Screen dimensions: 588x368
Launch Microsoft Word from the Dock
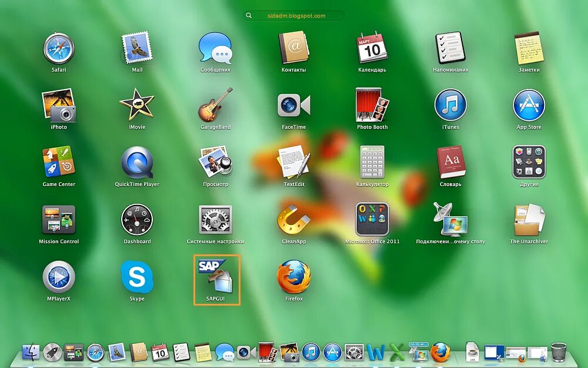pyautogui.click(x=376, y=353)
